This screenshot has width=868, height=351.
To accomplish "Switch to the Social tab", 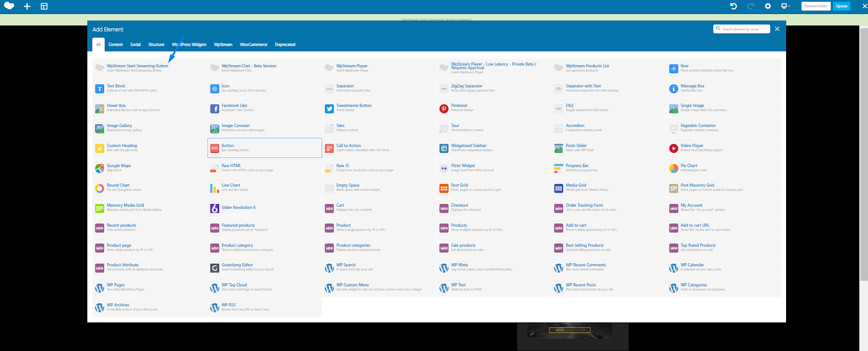I will coord(136,44).
